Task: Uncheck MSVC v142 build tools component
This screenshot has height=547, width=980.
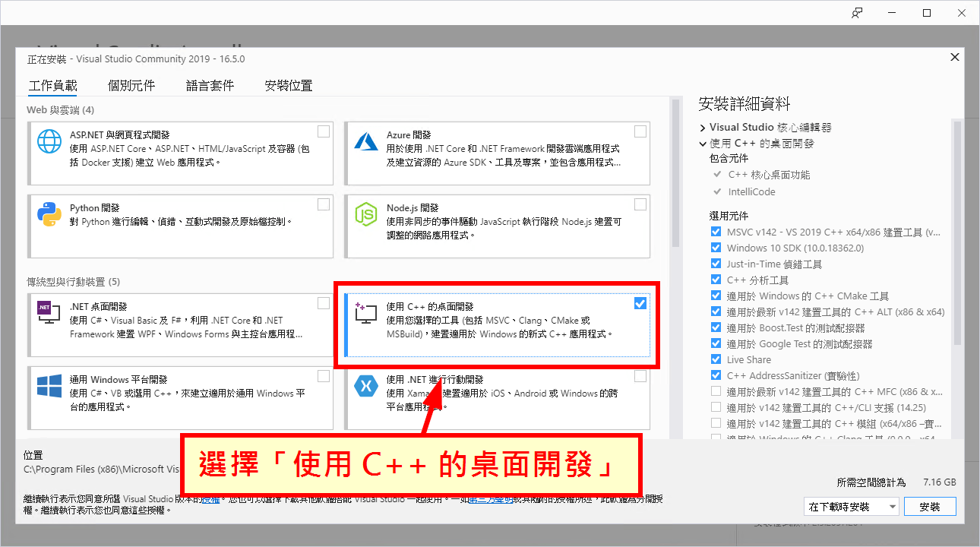Action: 716,232
